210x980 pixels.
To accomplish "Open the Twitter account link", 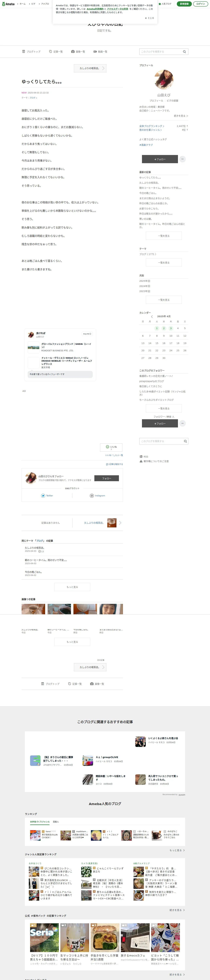I will click(47, 496).
